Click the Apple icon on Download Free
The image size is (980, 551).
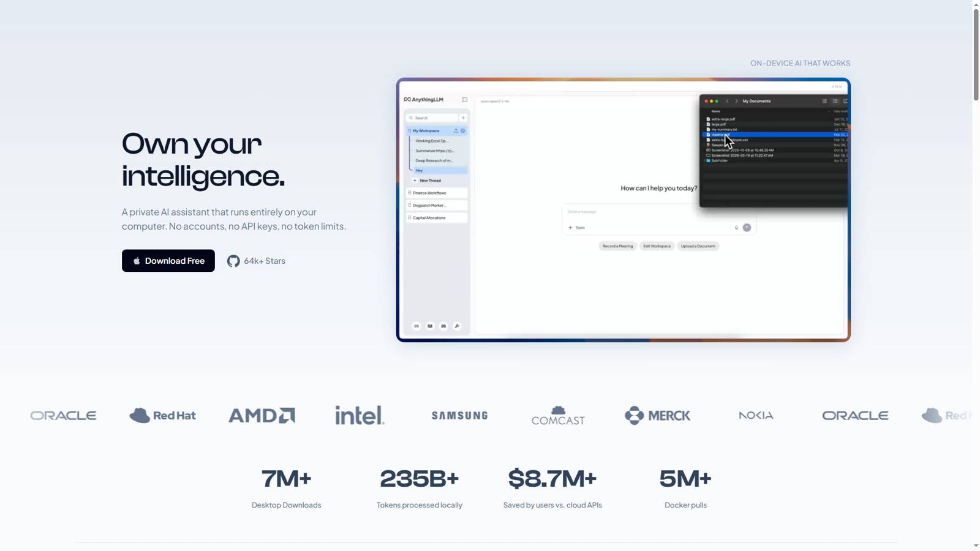pyautogui.click(x=137, y=261)
